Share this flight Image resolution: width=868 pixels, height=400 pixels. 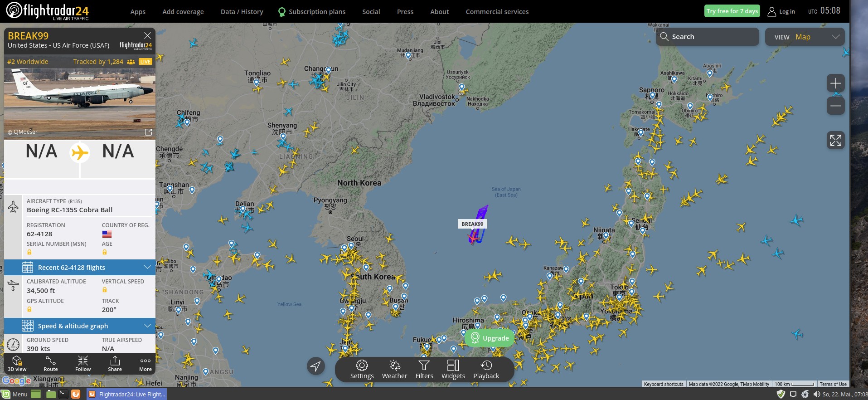115,364
